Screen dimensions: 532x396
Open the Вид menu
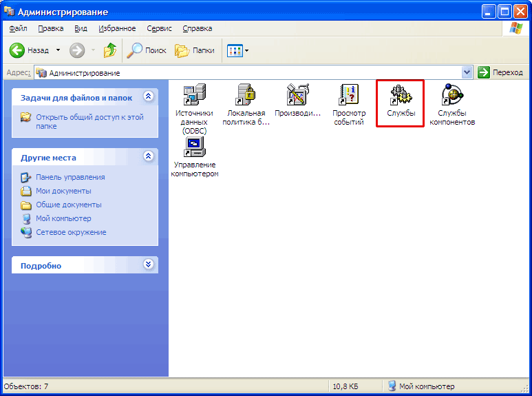coord(81,28)
